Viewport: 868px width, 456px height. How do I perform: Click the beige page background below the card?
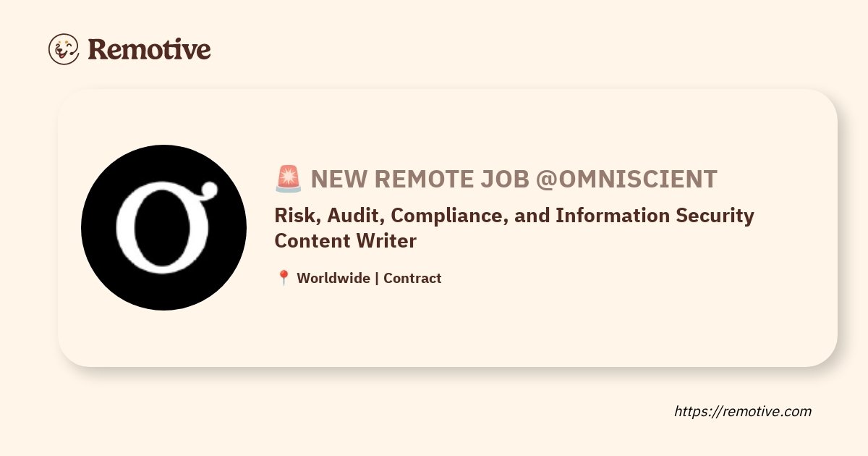(362, 413)
